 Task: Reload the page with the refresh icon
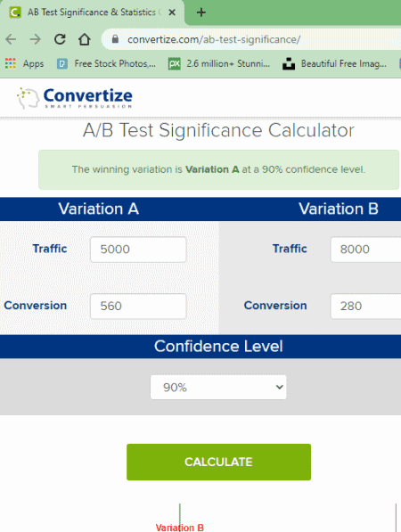60,39
